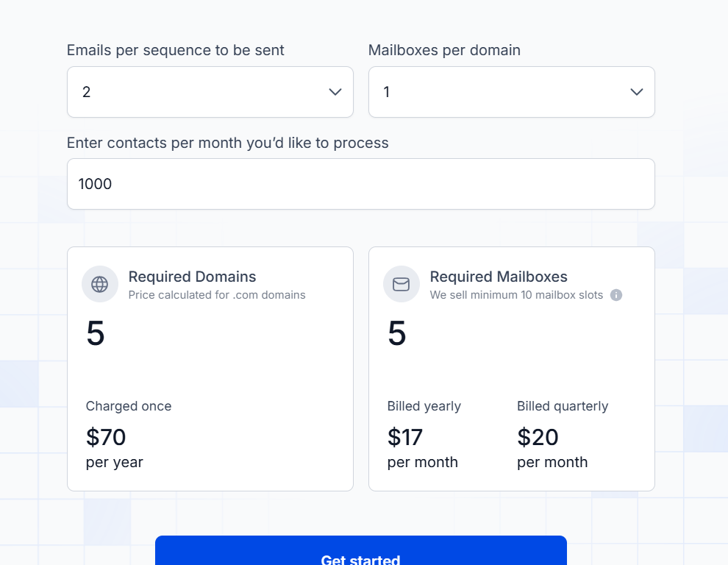
Task: Click the Required Mailboxes count showing 5
Action: pos(396,333)
